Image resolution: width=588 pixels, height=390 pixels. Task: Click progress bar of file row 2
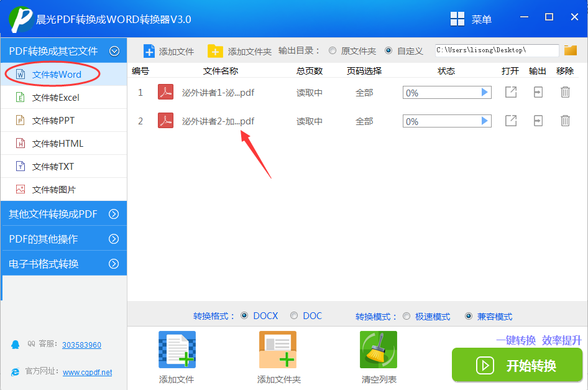[447, 121]
